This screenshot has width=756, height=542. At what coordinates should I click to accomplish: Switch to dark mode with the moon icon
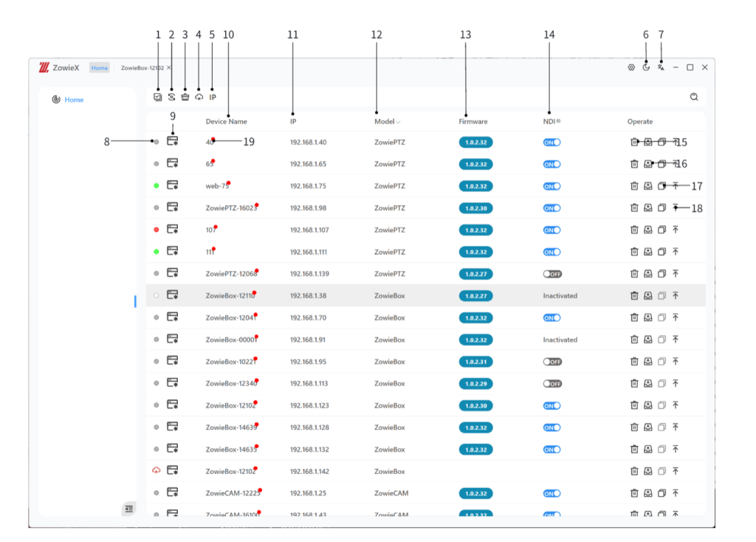[646, 67]
